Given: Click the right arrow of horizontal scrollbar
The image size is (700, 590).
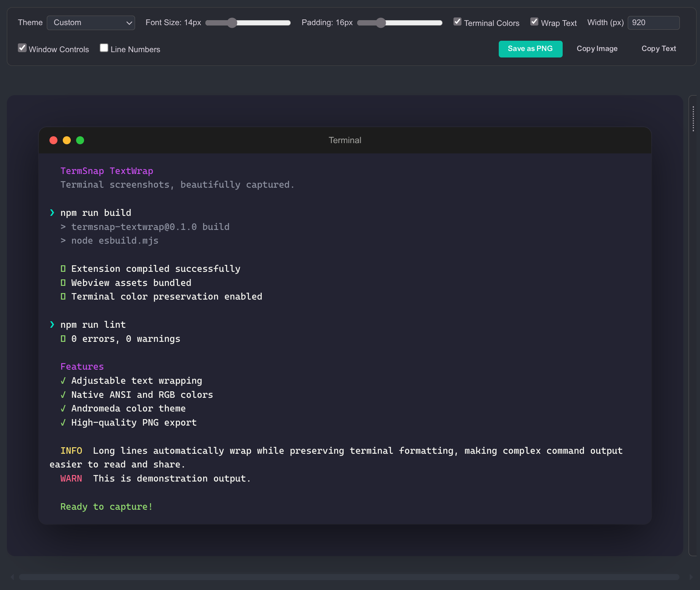Looking at the screenshot, I should click(691, 577).
